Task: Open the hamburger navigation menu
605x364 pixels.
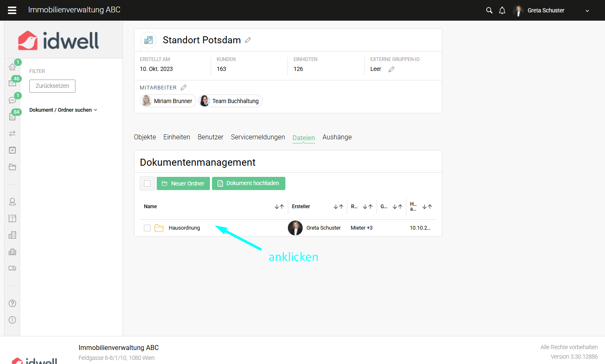Action: coord(12,10)
